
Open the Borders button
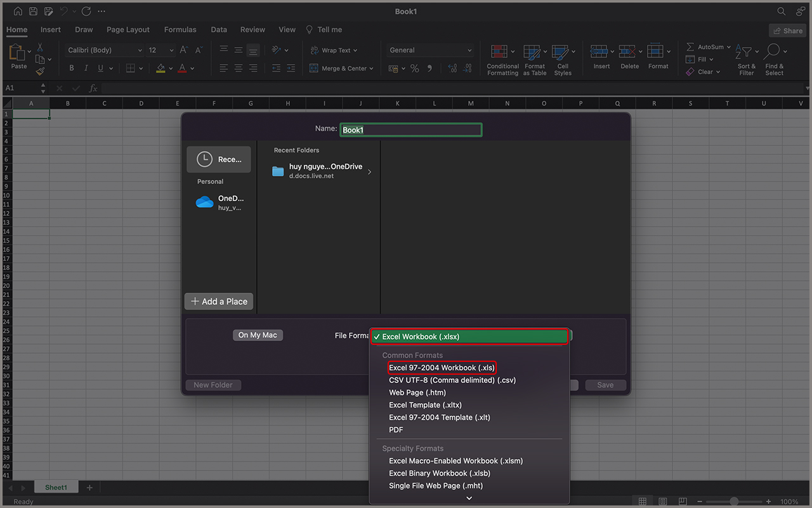click(130, 68)
